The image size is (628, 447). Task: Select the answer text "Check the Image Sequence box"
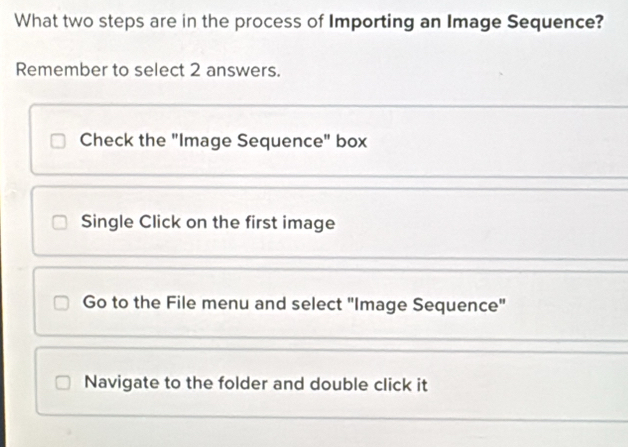click(x=223, y=141)
